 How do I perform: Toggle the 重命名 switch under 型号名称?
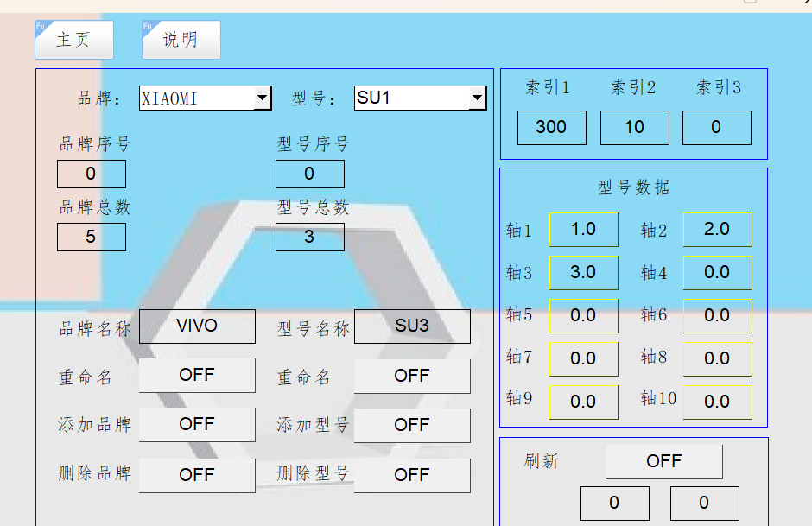click(412, 376)
